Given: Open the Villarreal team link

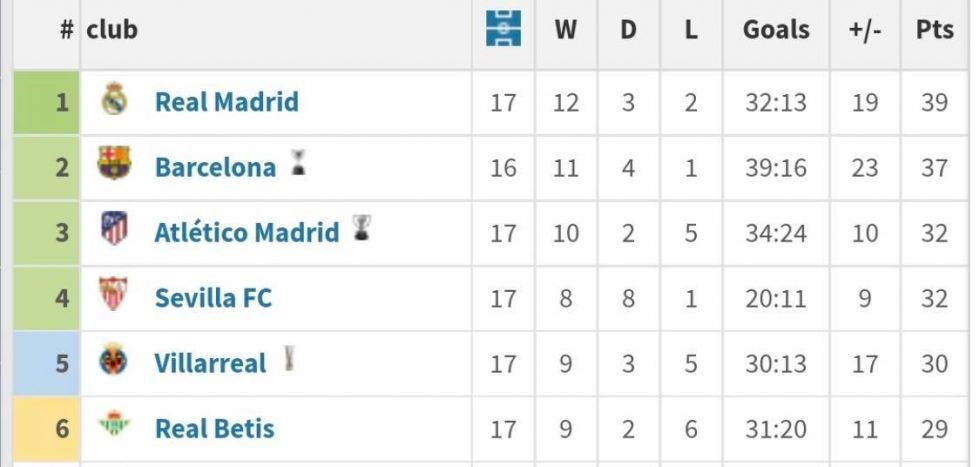Looking at the screenshot, I should (210, 363).
